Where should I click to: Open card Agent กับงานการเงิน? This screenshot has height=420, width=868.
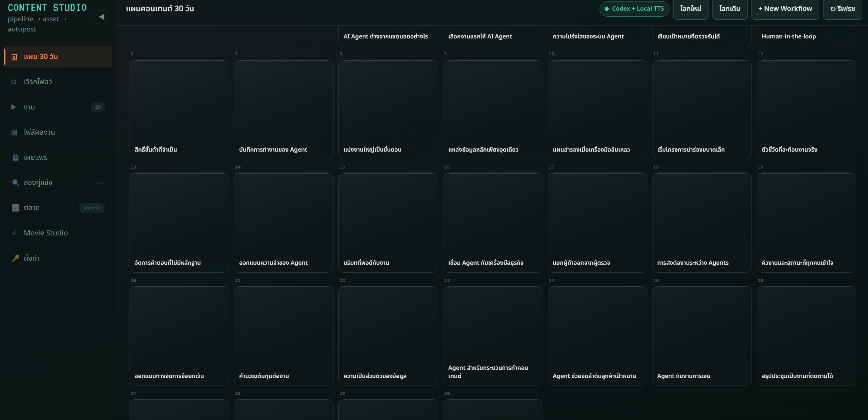point(702,336)
